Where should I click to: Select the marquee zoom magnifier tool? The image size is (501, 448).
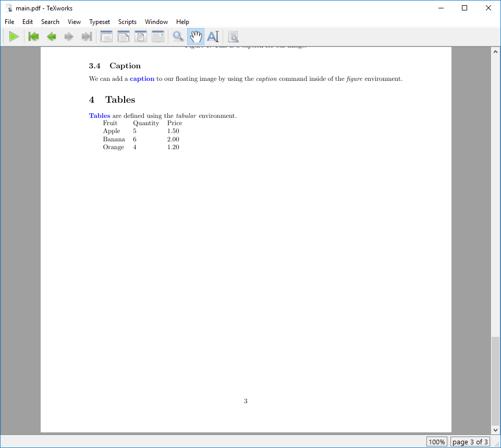tap(233, 37)
